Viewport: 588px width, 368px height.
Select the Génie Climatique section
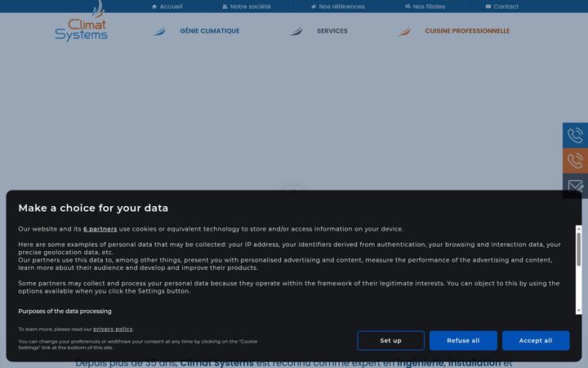(x=210, y=31)
